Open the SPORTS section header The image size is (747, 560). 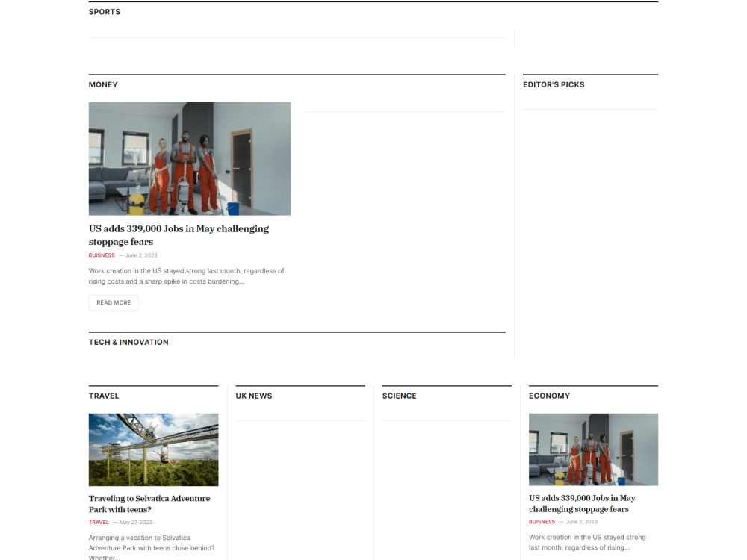104,11
